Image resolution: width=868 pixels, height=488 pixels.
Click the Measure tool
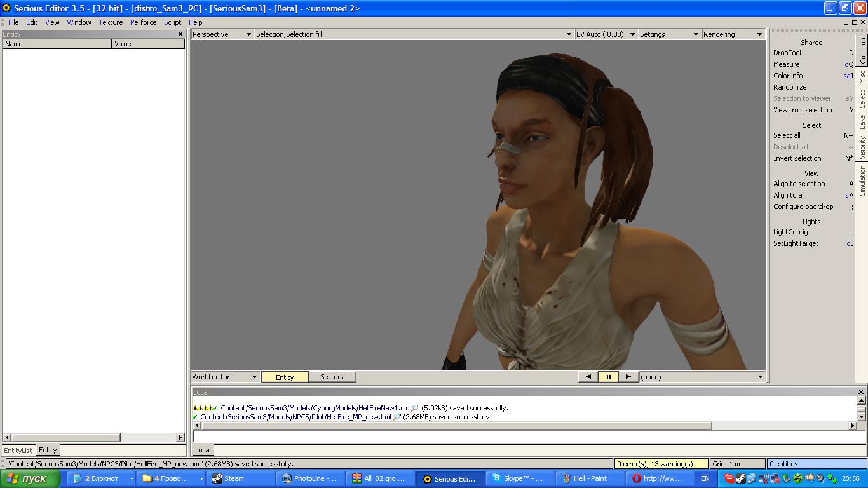point(813,64)
